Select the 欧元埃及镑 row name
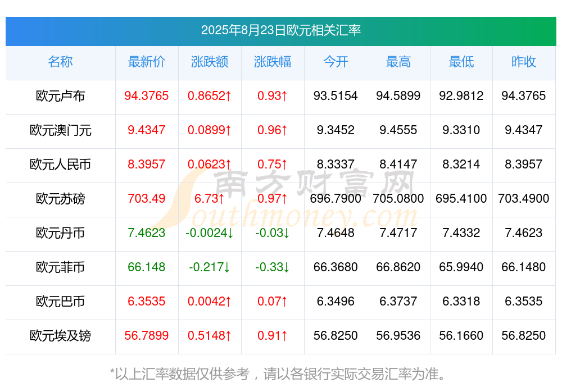The image size is (562, 392). 60,336
